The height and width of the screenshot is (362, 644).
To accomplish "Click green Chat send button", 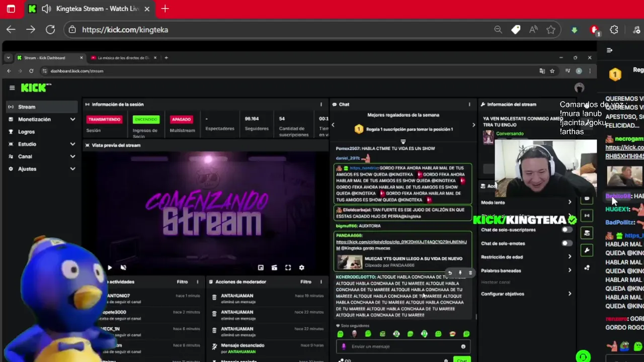I will (462, 360).
